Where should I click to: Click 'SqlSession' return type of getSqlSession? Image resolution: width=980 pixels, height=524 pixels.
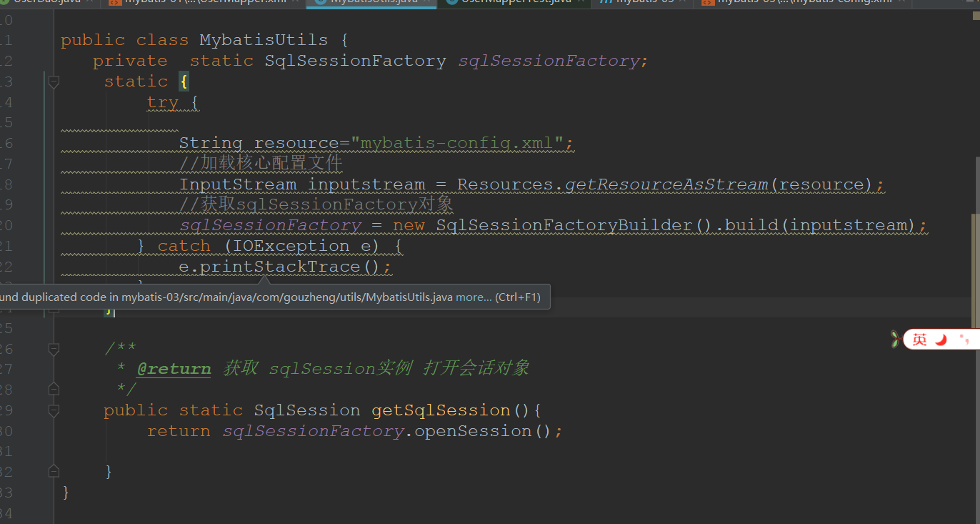307,410
